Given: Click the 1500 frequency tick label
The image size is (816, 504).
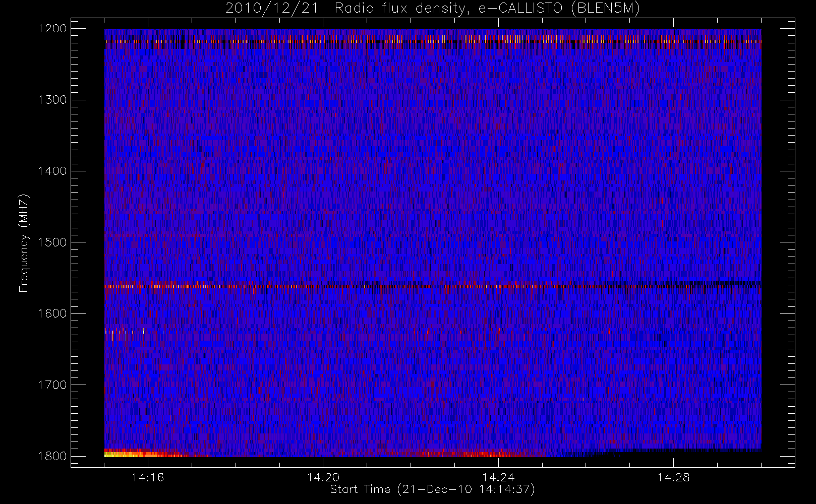Looking at the screenshot, I should (x=52, y=242).
